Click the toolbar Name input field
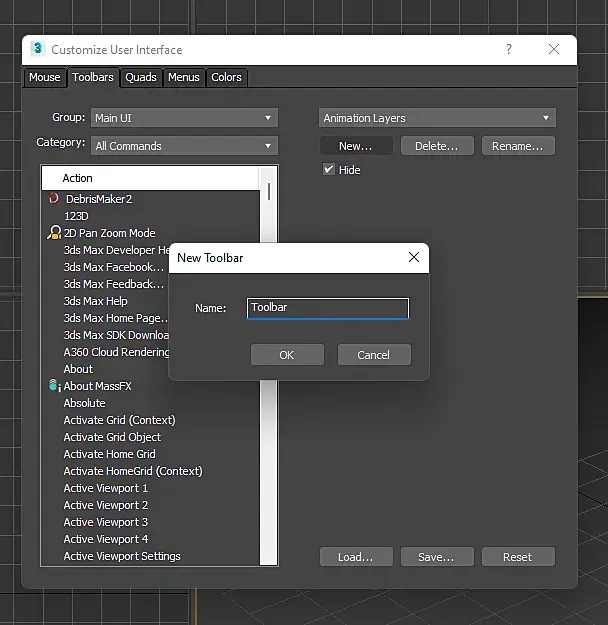This screenshot has width=608, height=625. point(328,308)
